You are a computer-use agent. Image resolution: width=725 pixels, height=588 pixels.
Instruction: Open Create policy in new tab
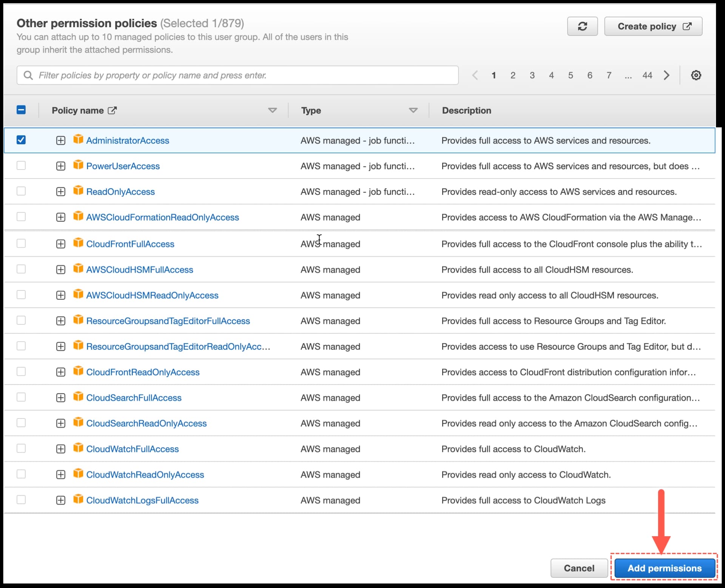[x=653, y=26]
